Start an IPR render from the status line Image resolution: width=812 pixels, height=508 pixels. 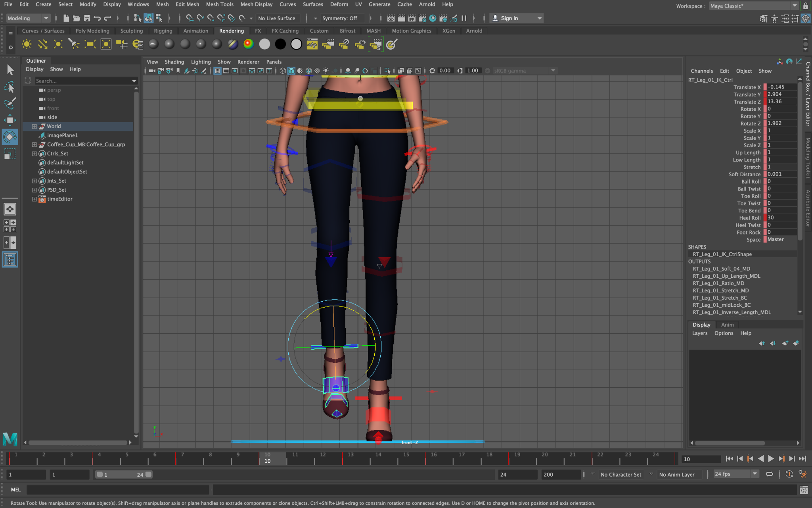click(412, 18)
